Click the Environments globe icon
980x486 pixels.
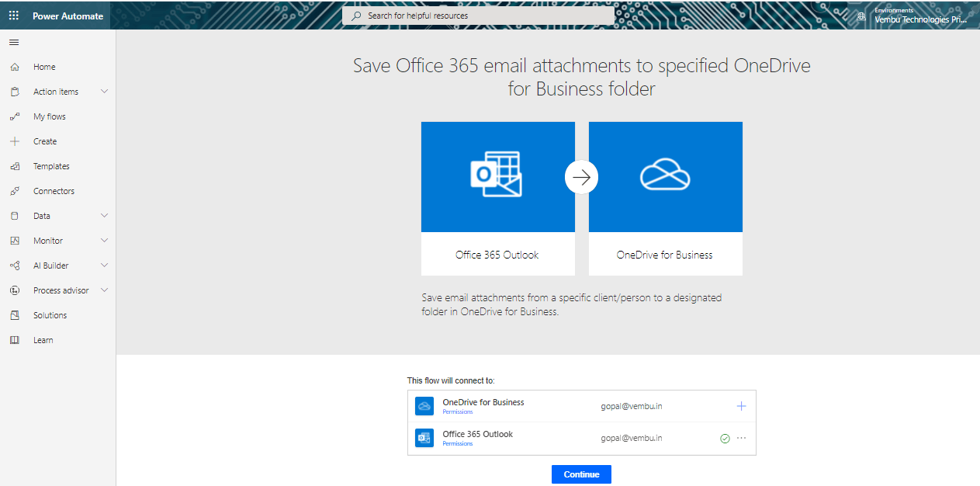coord(861,16)
